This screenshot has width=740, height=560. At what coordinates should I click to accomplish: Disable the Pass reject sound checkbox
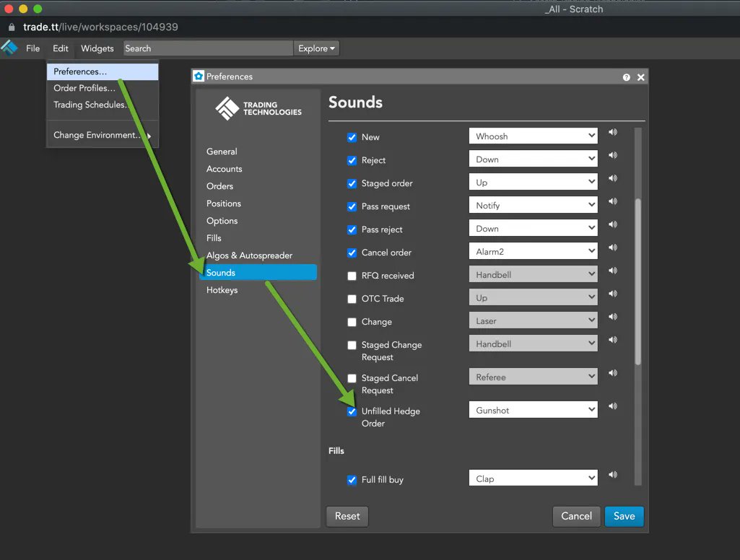point(352,229)
